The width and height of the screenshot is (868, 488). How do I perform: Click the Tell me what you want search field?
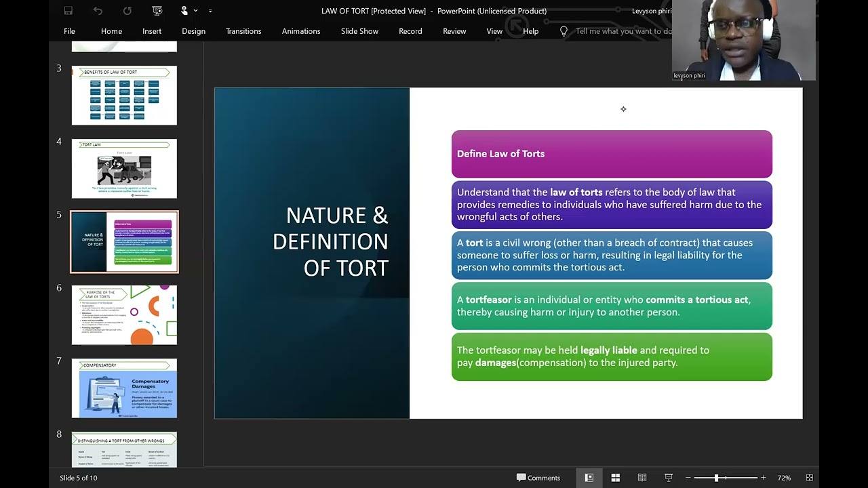624,31
